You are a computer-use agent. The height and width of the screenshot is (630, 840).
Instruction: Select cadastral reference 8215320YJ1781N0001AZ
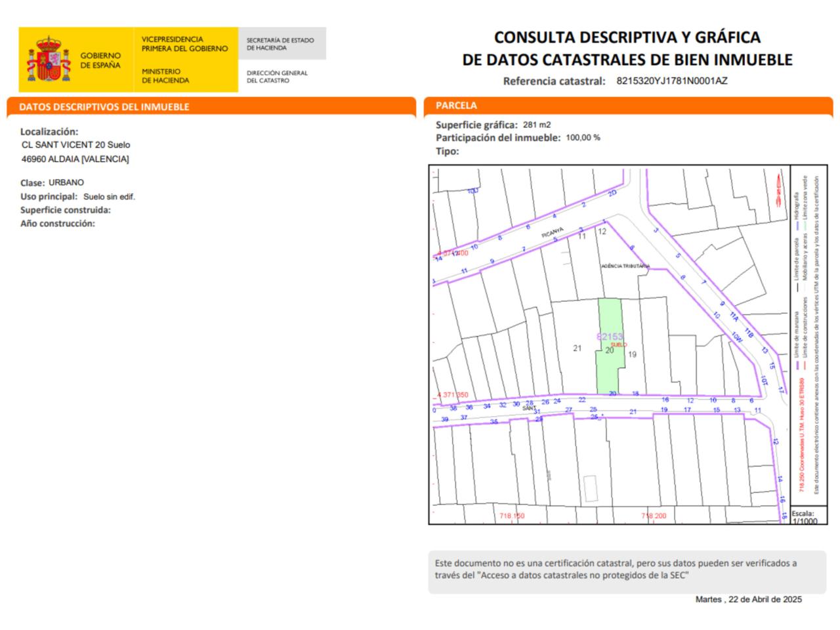click(x=672, y=81)
